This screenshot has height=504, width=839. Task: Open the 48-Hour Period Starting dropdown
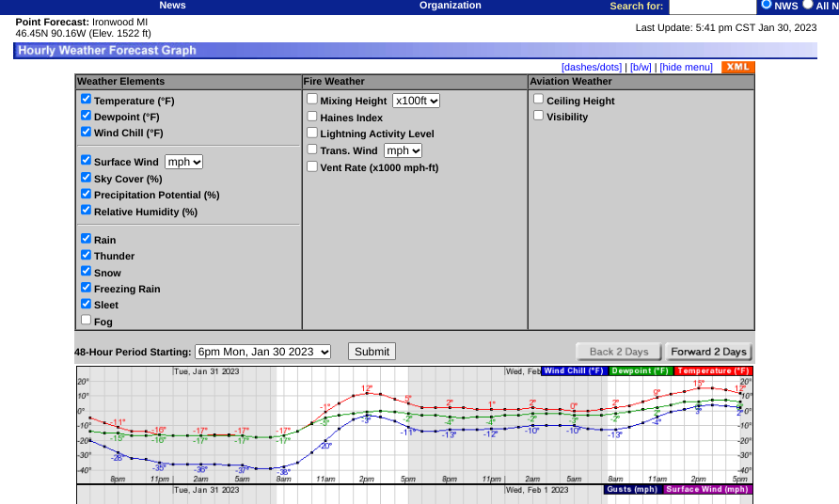(x=262, y=352)
